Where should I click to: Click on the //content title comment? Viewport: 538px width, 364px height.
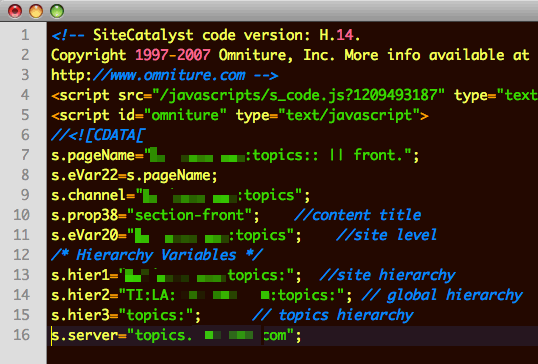[x=358, y=215]
